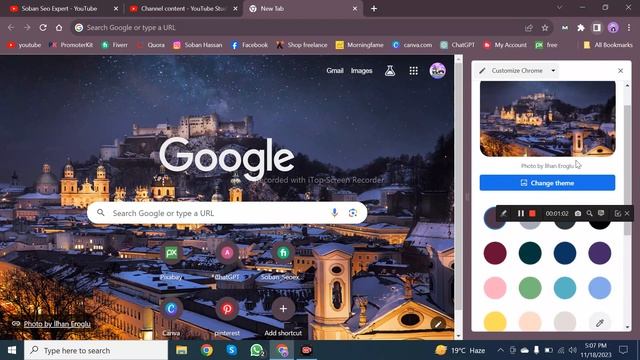Open Search Labs flask icon
The width and height of the screenshot is (640, 360).
point(390,71)
